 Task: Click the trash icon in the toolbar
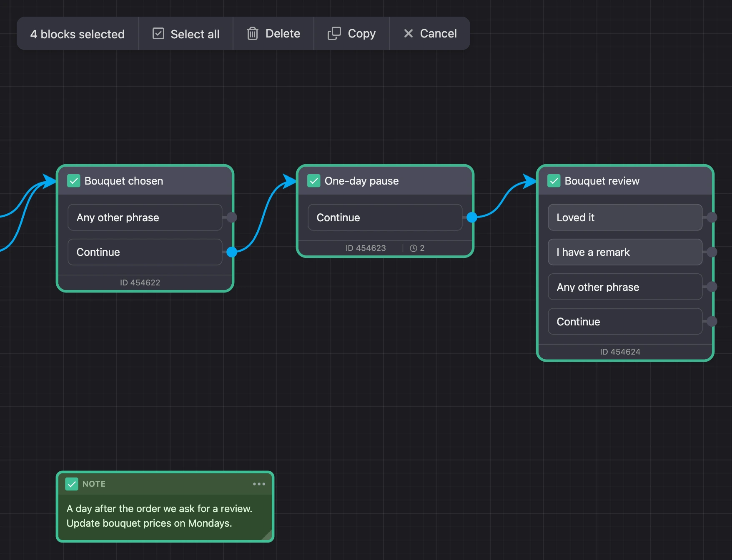[x=253, y=33]
